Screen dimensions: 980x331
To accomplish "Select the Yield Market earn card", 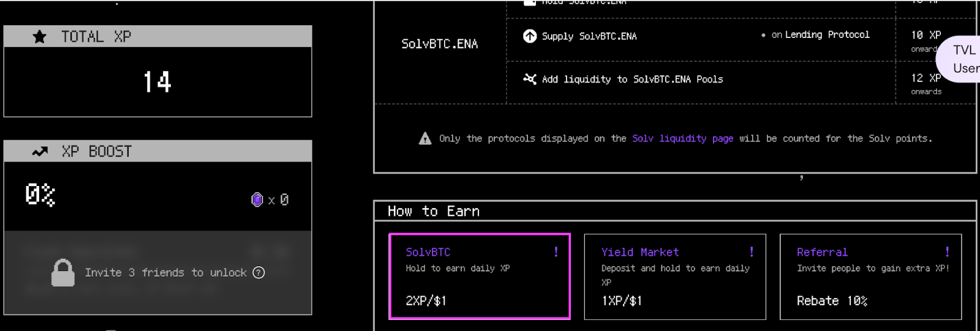I will [x=675, y=277].
